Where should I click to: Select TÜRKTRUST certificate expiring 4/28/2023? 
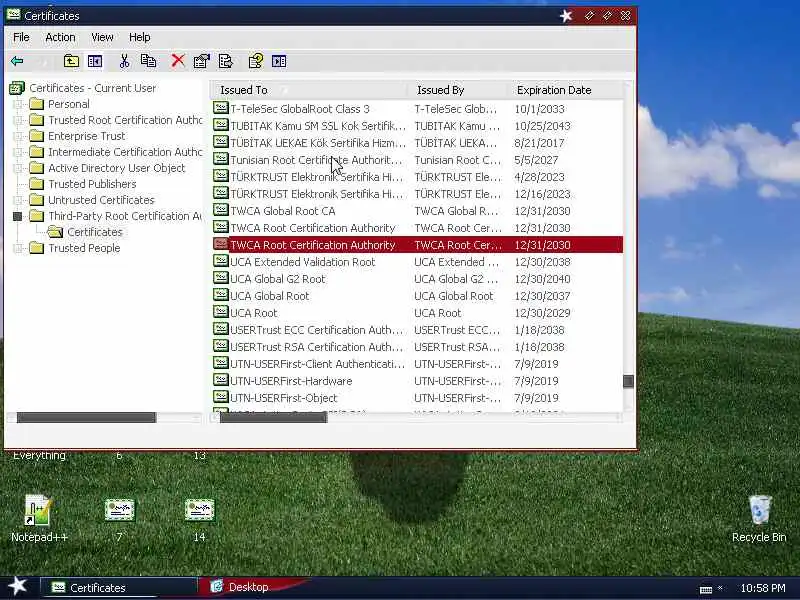pos(417,177)
